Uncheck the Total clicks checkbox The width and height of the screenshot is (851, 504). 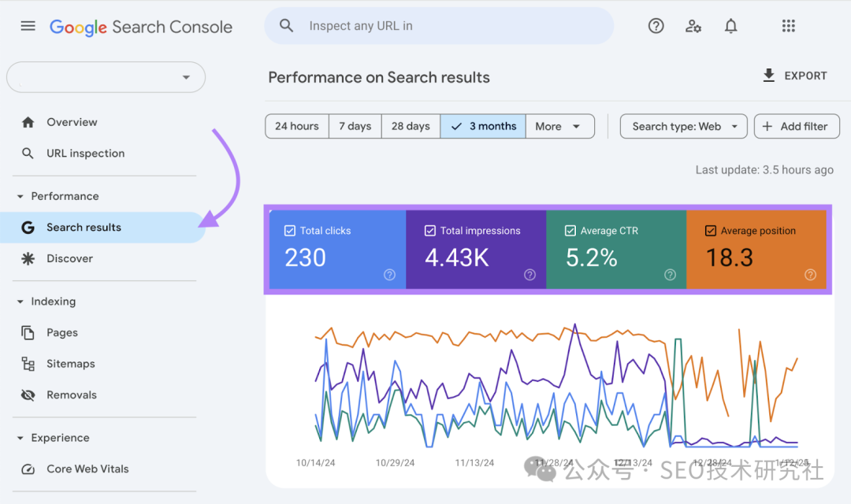pyautogui.click(x=290, y=231)
